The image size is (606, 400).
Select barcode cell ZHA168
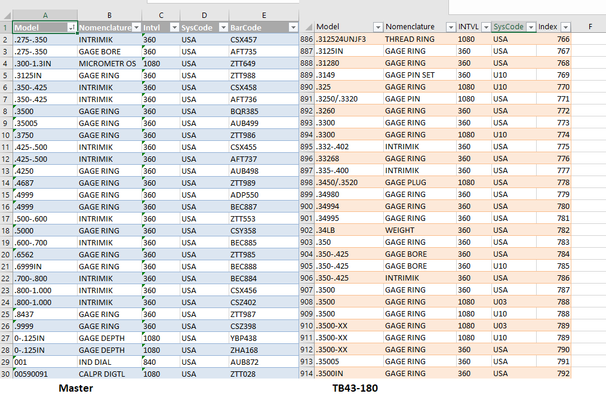264,350
